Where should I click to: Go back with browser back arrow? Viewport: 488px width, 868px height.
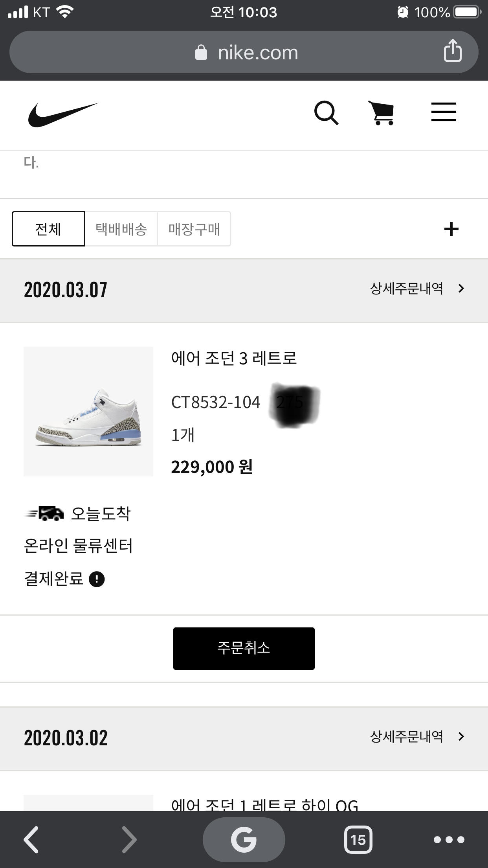point(31,839)
